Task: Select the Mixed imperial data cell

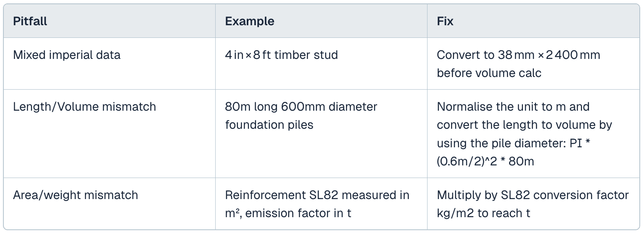Action: click(x=67, y=55)
